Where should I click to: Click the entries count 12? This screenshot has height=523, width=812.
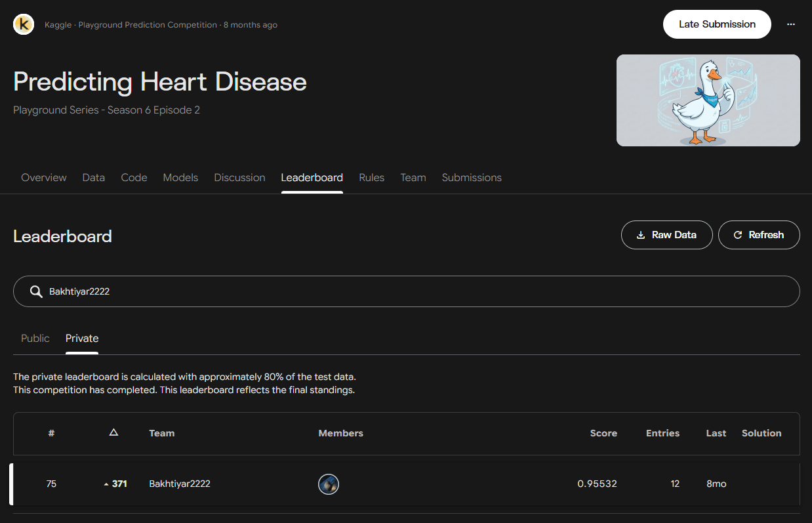[x=675, y=484]
